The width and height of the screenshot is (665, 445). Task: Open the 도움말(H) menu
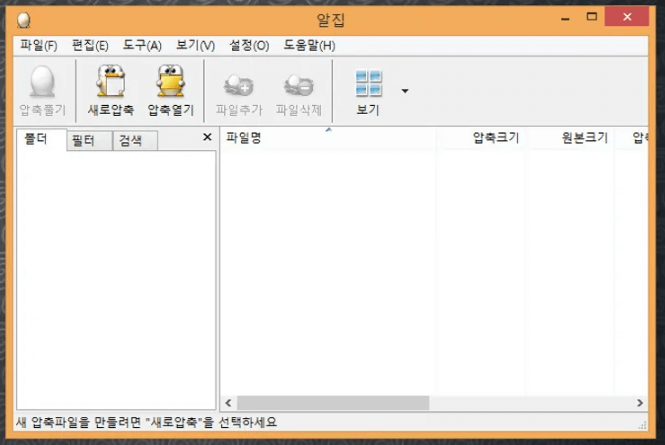[309, 45]
